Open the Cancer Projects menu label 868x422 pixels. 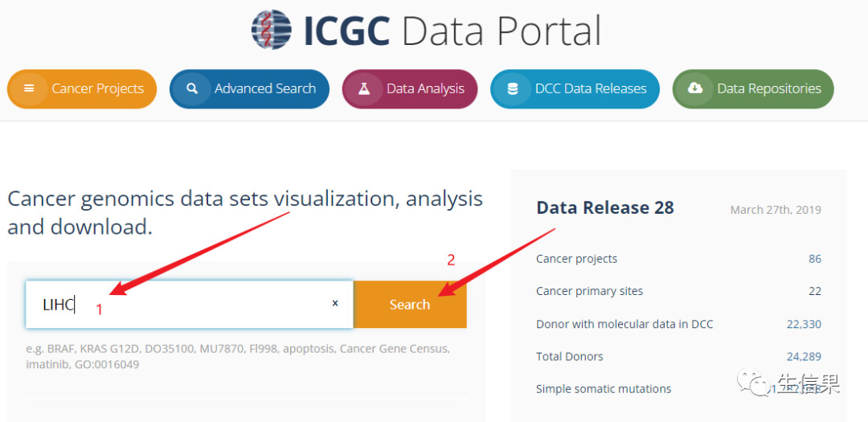coord(97,88)
